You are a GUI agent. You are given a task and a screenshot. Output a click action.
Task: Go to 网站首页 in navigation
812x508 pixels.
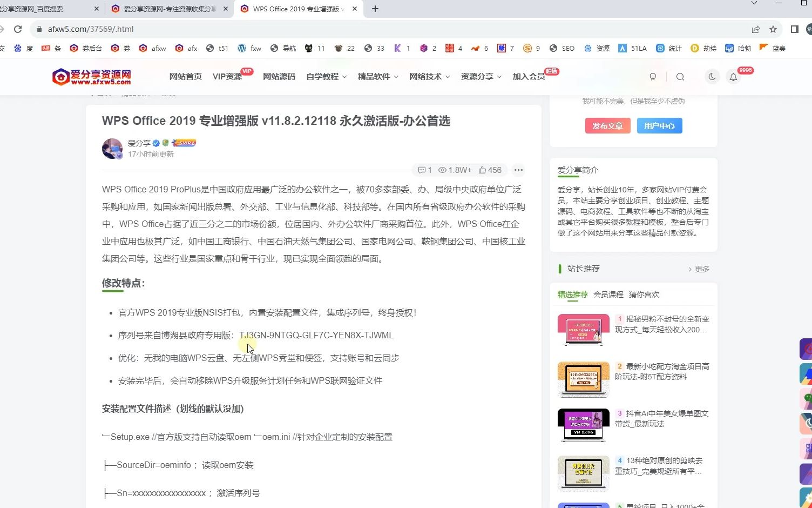[x=185, y=77]
